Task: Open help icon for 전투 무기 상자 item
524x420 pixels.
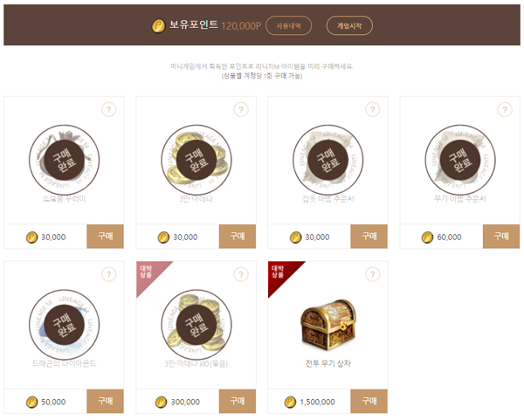Action: 373,275
